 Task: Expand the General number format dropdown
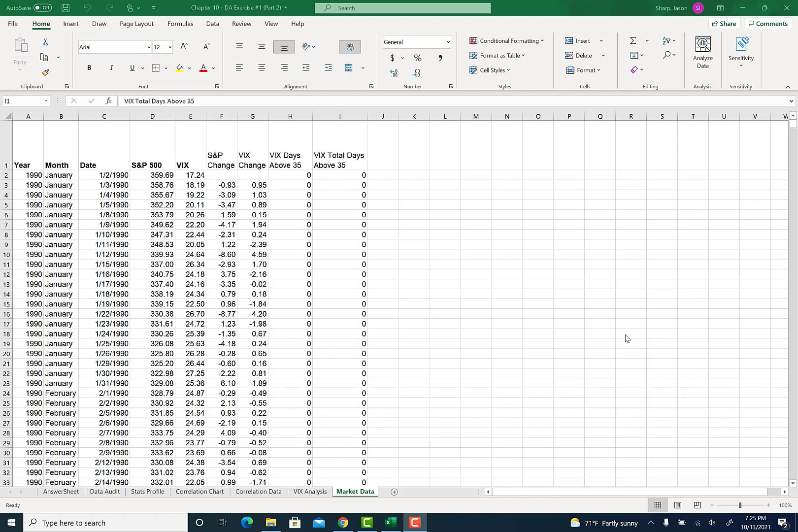[x=448, y=42]
